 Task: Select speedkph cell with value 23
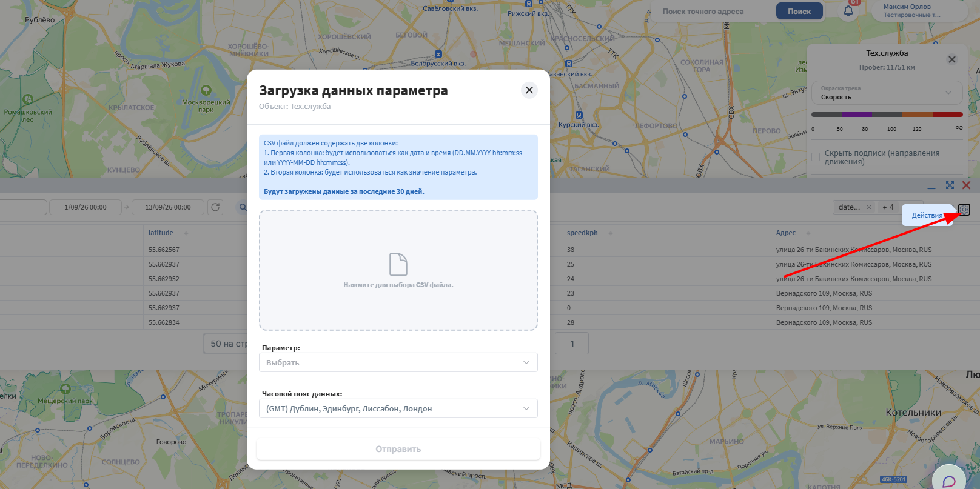point(571,293)
